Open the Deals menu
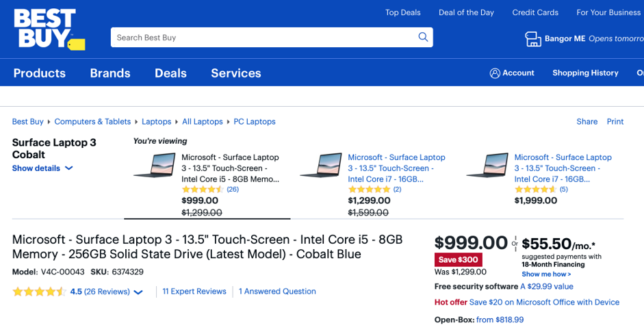 coord(170,73)
